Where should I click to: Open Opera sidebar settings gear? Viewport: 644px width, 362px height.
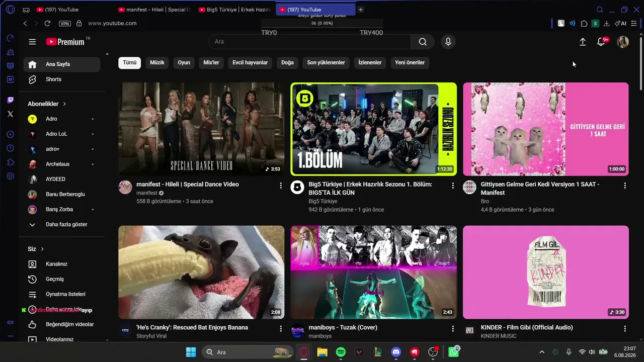(x=11, y=176)
